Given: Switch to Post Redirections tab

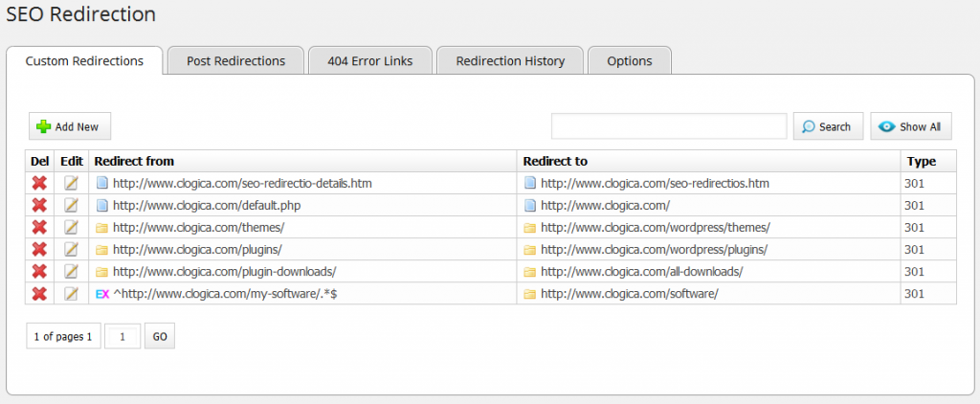Looking at the screenshot, I should (x=235, y=60).
